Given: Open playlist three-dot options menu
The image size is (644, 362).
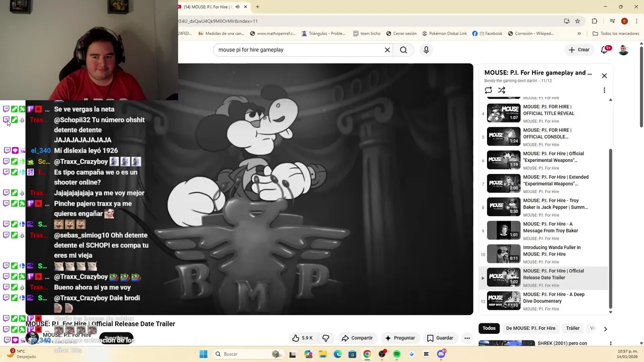Looking at the screenshot, I should 604,90.
